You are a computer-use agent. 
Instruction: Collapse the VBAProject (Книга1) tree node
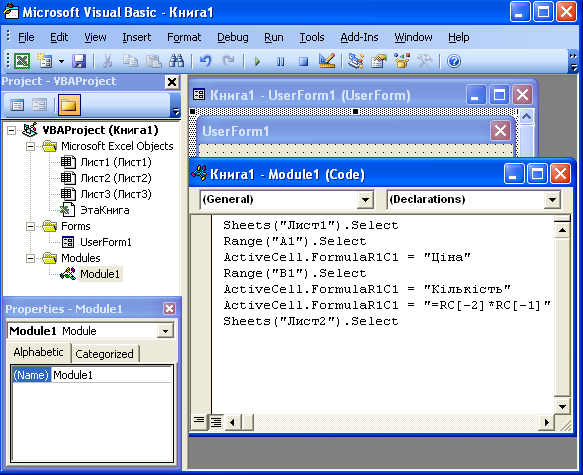pos(12,130)
